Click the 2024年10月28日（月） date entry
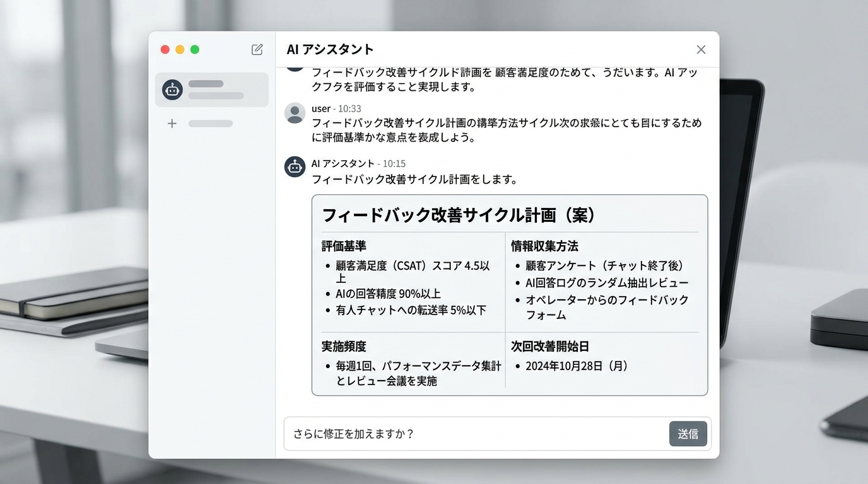This screenshot has height=484, width=868. pos(577,366)
